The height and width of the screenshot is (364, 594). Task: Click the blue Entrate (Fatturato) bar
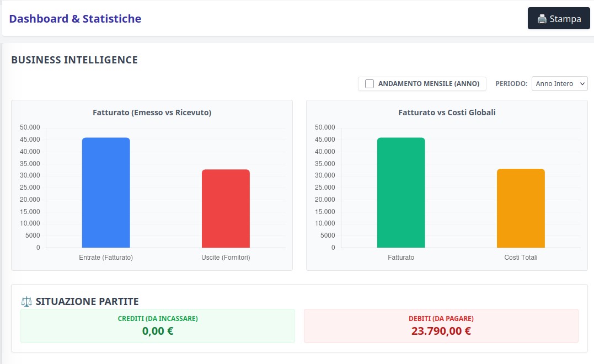pos(106,192)
